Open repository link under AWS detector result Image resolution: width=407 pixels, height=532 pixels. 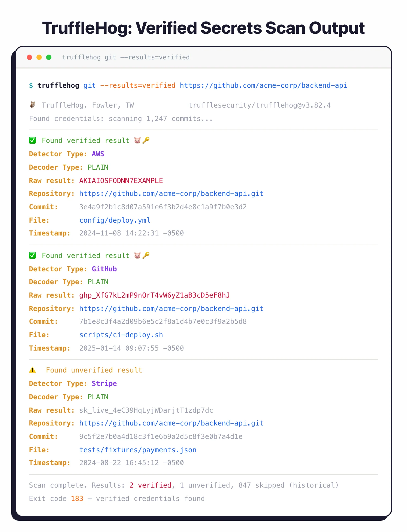point(171,193)
